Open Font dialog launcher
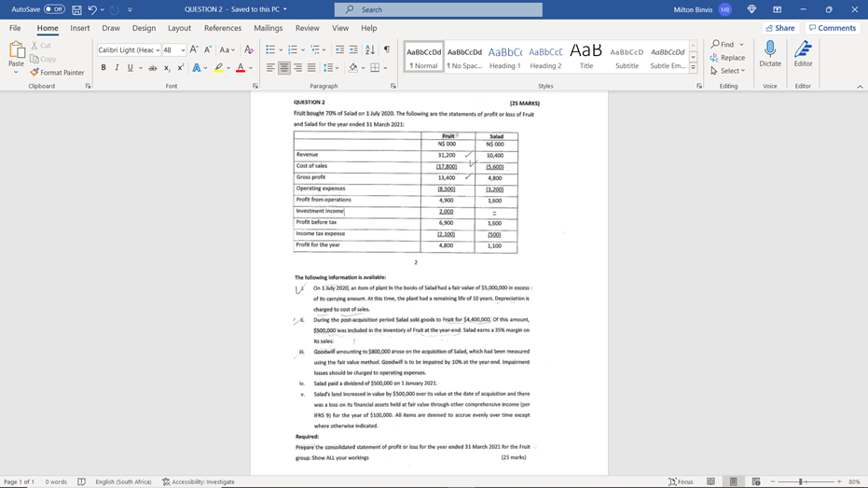The image size is (868, 488). [x=255, y=87]
